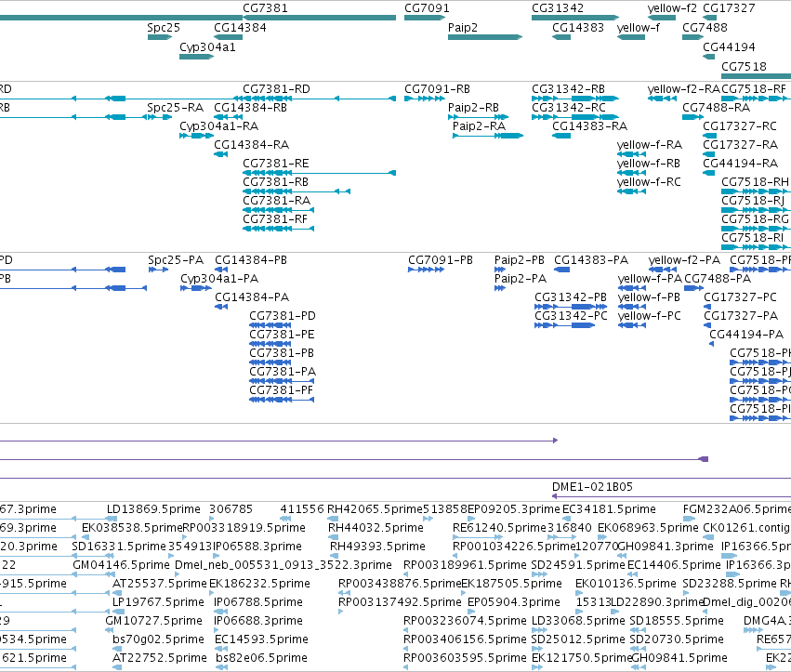The height and width of the screenshot is (672, 791).
Task: Click the CG7381-RB transcript glyph
Action: [x=297, y=191]
